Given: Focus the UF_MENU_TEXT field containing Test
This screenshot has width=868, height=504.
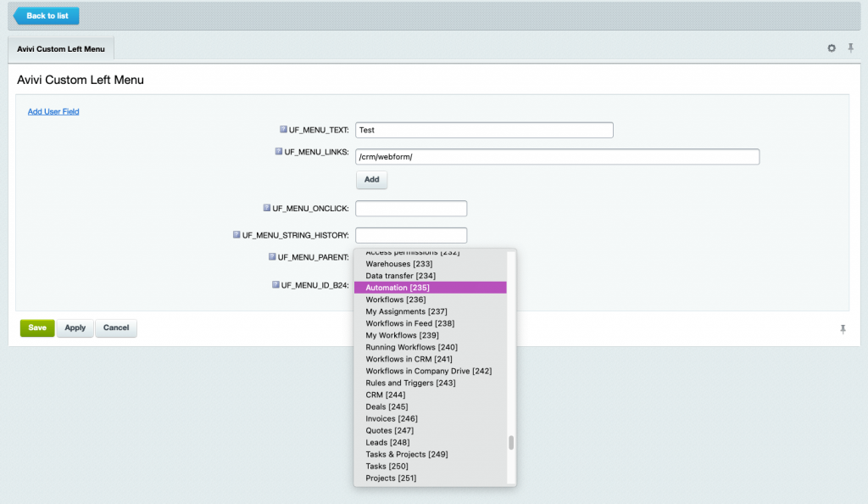Looking at the screenshot, I should (x=484, y=130).
